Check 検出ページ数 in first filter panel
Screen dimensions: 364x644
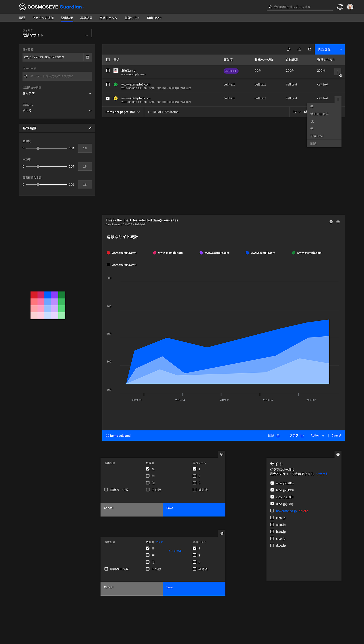pos(106,490)
